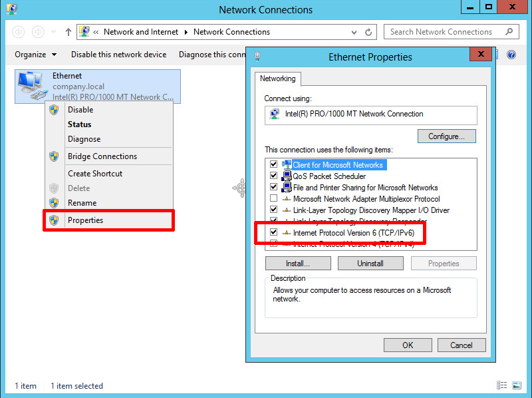
Task: Click the File and Printer Sharing icon
Action: 287,187
